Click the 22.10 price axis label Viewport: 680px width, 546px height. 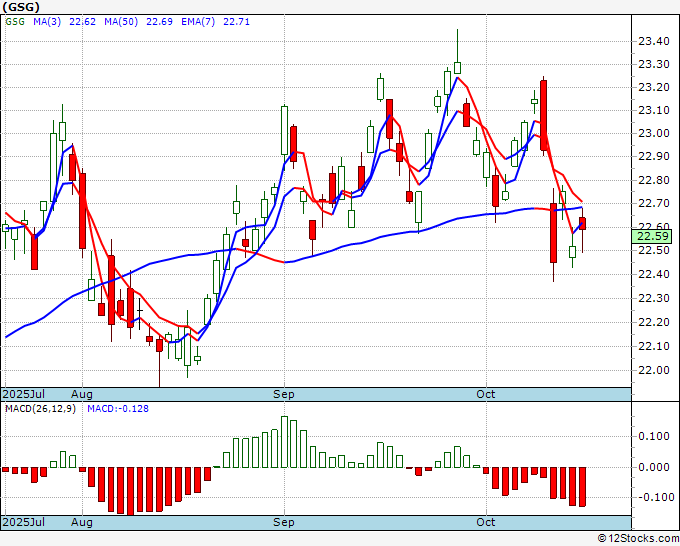click(654, 347)
